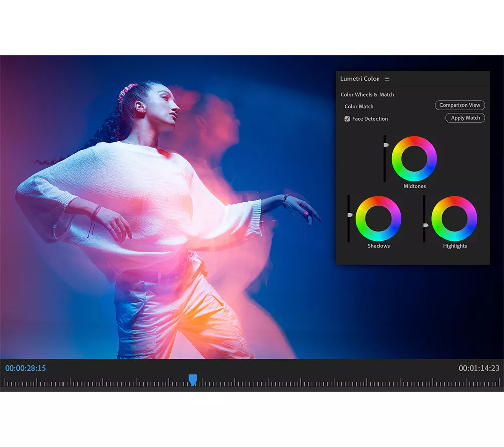
Task: Click the Highlights label below the wheel
Action: pyautogui.click(x=455, y=246)
